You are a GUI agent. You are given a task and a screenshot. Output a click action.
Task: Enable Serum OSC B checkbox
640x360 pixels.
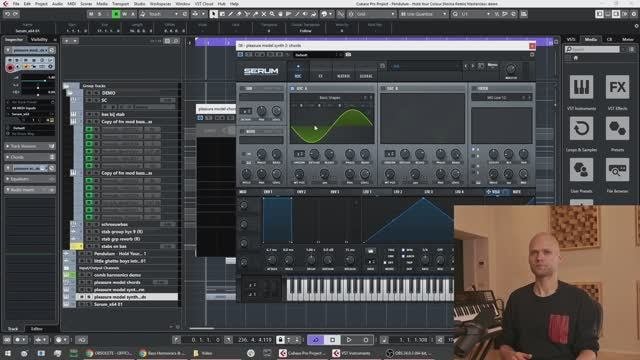click(x=383, y=88)
